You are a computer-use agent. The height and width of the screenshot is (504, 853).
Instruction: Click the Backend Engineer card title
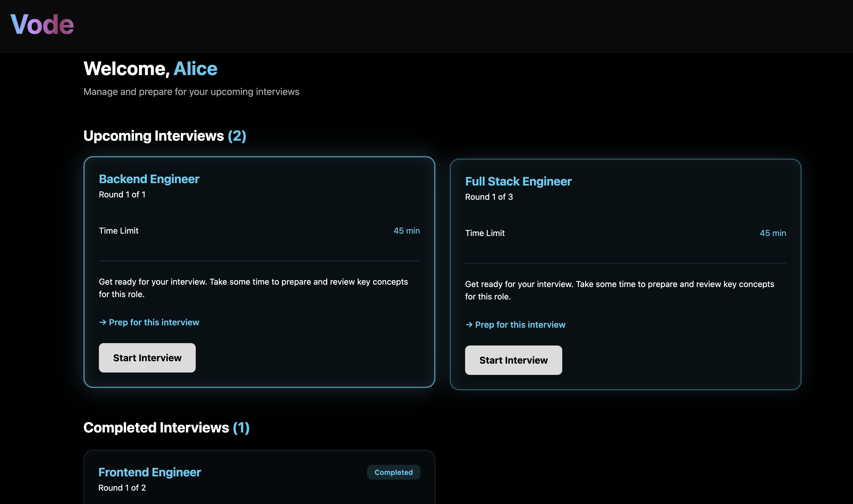coord(149,179)
